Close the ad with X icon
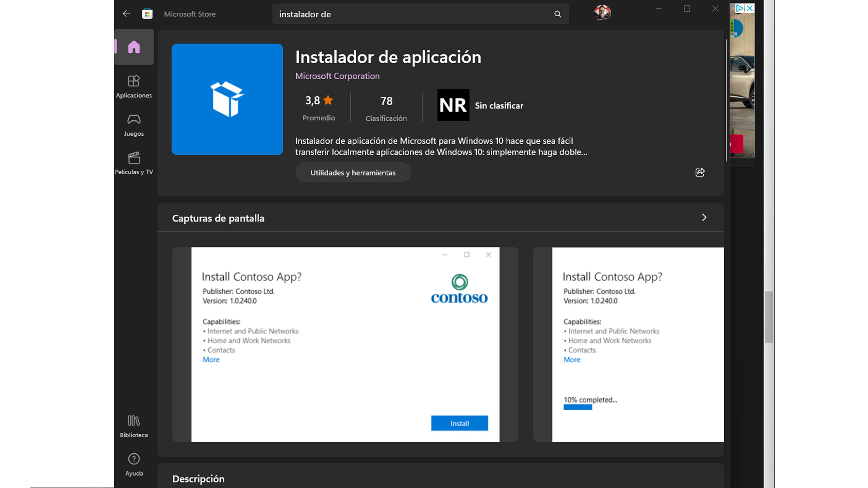868x488 pixels. coord(750,8)
